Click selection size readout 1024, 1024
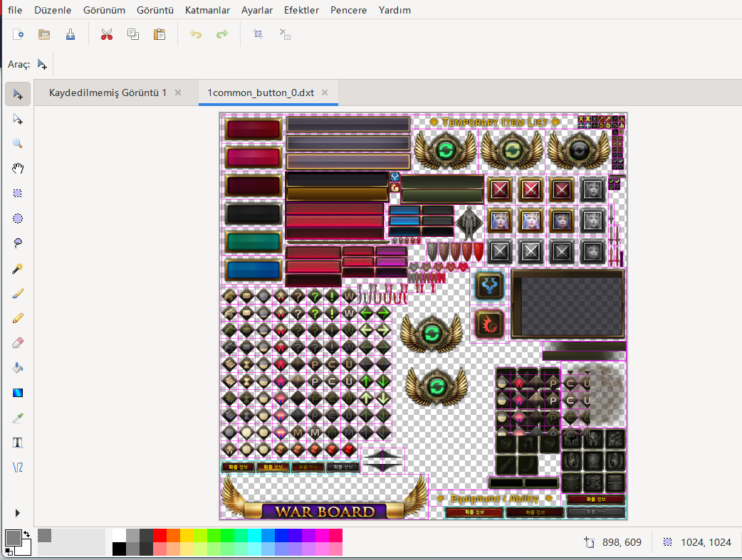This screenshot has height=560, width=742. (x=706, y=542)
